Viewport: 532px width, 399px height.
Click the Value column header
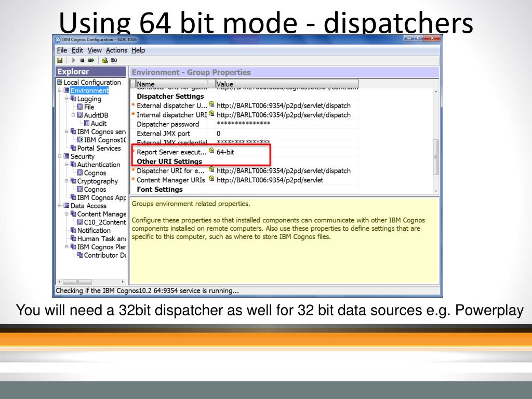(287, 84)
